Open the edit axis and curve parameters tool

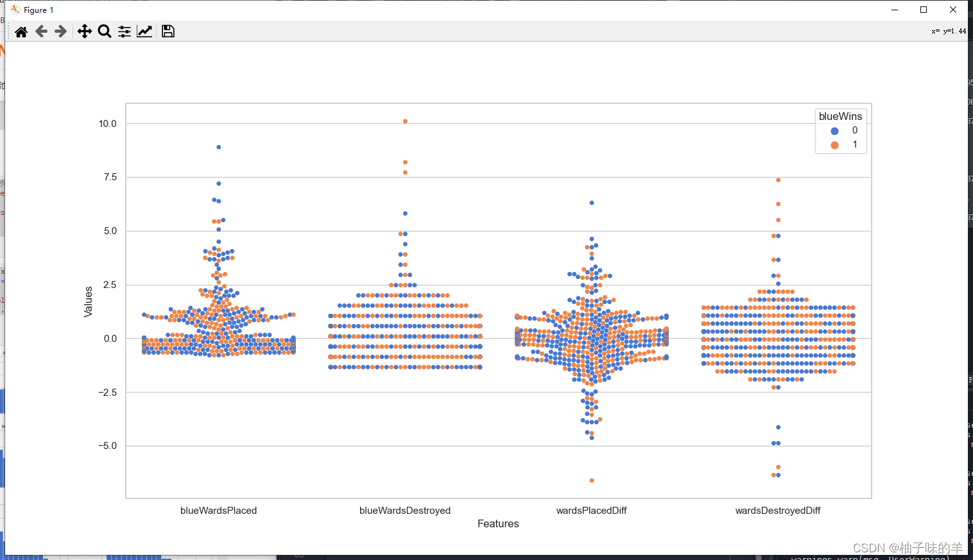point(144,31)
